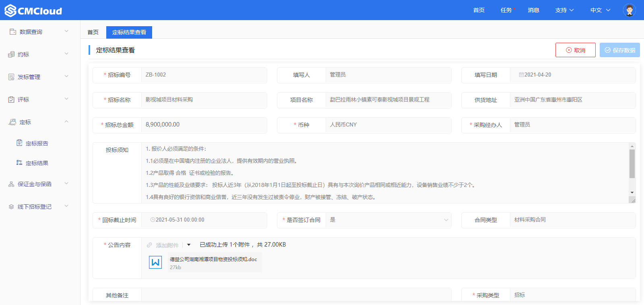The height and width of the screenshot is (305, 644).
Task: Click the 定标结果 icon in sidebar
Action: coord(19,162)
